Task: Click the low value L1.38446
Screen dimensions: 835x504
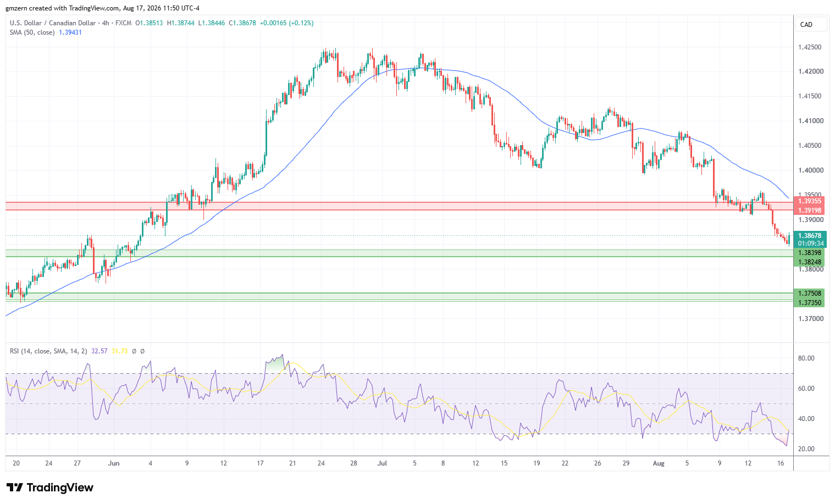Action: [211, 23]
